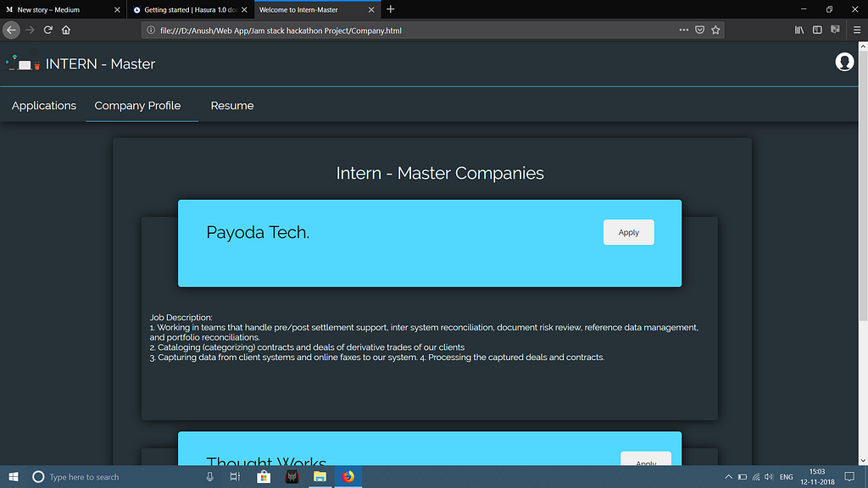The image size is (868, 488).
Task: Close the Hasura Getting started tab
Action: (x=244, y=10)
